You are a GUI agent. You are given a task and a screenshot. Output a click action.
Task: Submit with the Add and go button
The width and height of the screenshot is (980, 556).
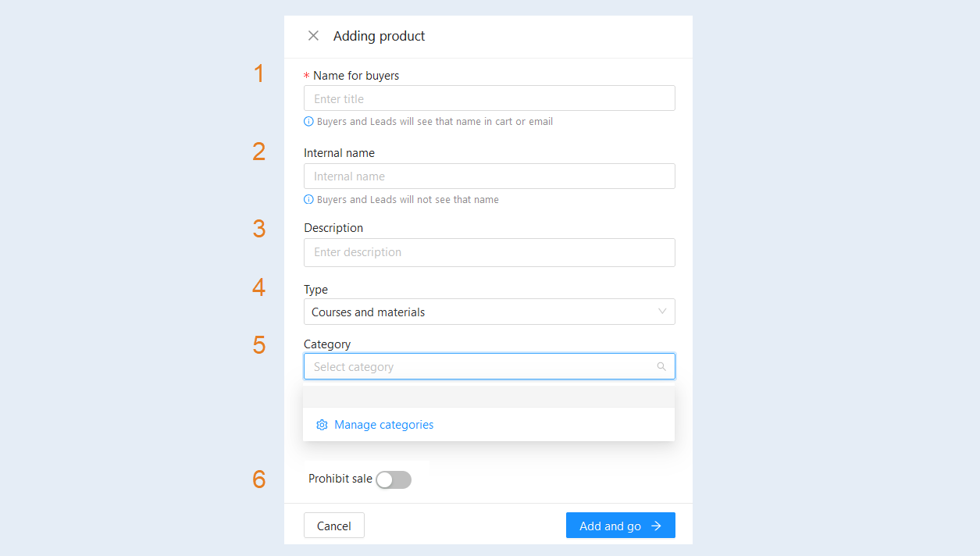point(621,526)
